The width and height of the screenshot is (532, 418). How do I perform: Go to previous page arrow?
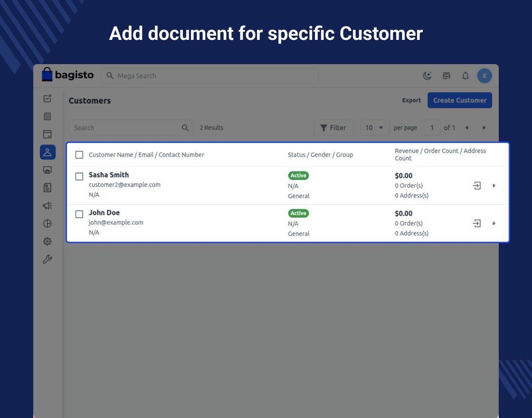(467, 128)
